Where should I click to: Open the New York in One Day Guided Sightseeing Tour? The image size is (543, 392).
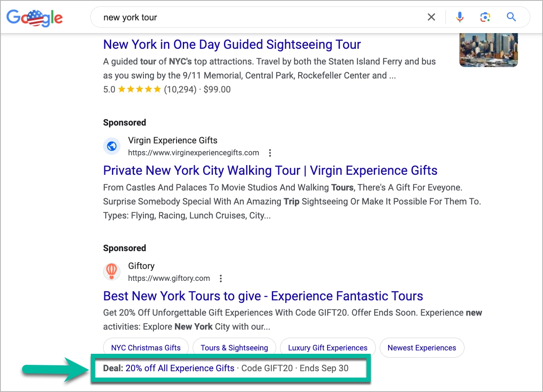tap(232, 44)
